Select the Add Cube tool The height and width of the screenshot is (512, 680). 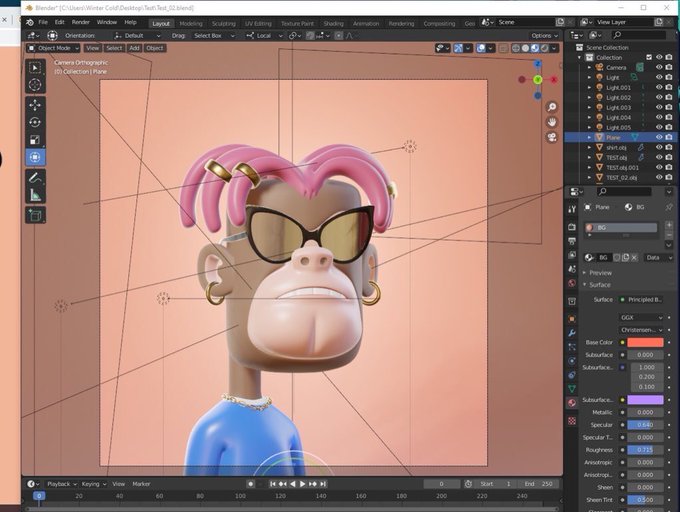point(35,215)
